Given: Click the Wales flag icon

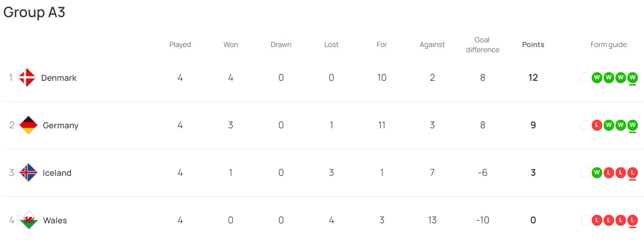Looking at the screenshot, I should [29, 220].
